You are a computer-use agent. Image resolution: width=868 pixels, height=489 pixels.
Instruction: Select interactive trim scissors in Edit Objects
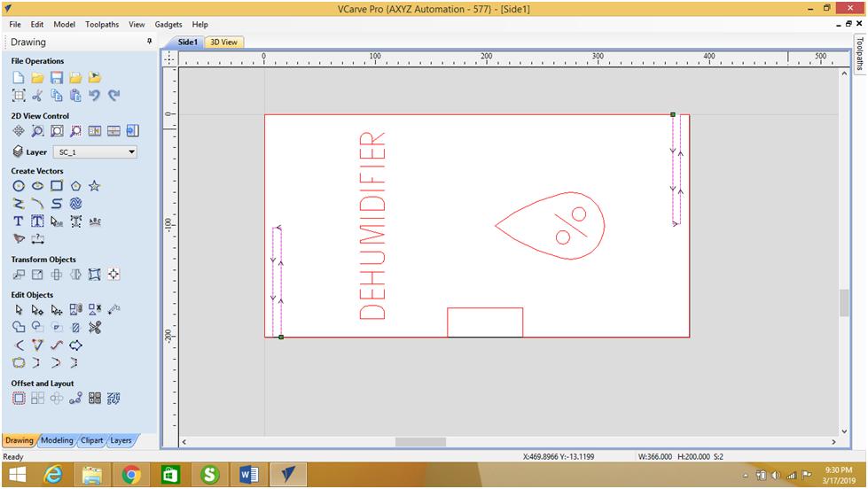coord(95,328)
